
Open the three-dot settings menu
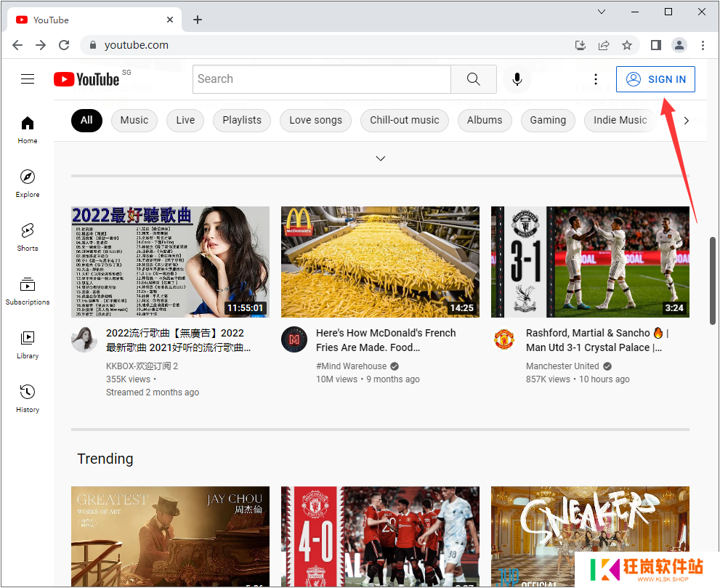coord(596,79)
